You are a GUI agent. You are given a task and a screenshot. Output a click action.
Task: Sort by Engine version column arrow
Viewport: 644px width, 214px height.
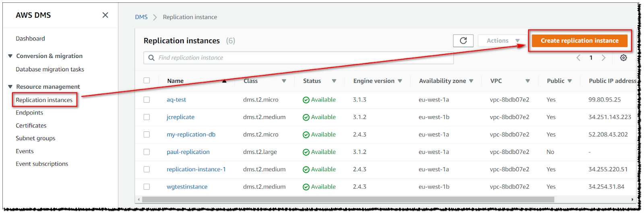(400, 81)
